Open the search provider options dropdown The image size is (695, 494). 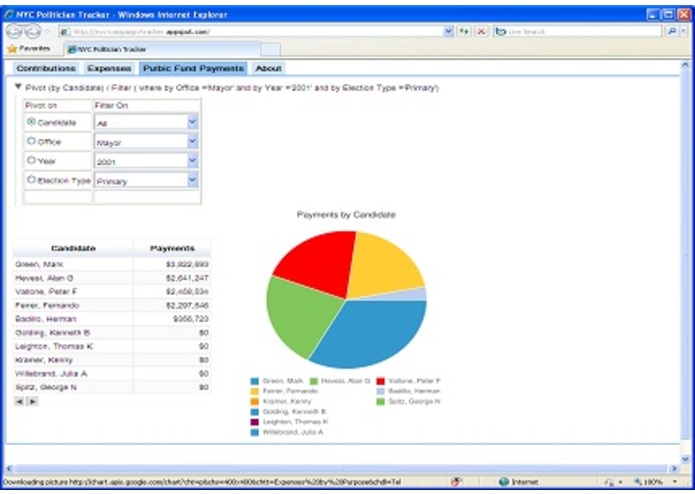pos(684,31)
